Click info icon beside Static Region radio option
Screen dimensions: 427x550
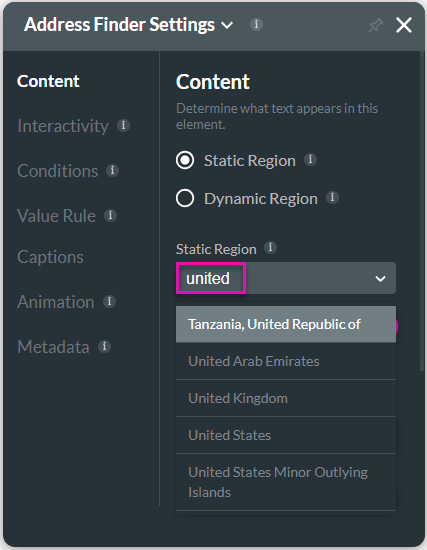point(310,160)
